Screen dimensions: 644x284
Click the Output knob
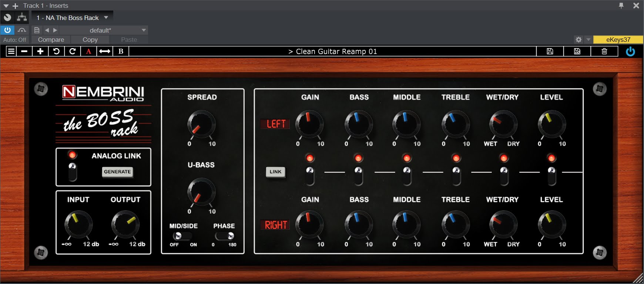[x=125, y=224]
